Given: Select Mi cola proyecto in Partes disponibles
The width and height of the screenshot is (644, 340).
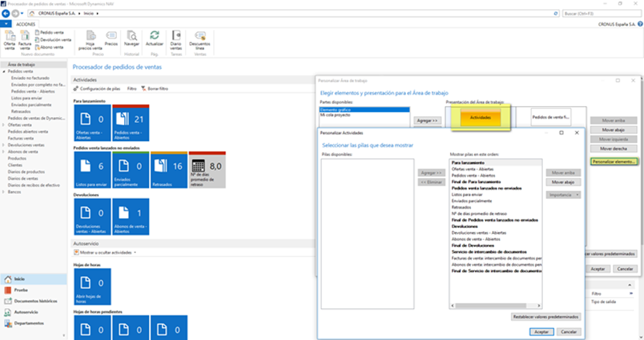Looking at the screenshot, I should coord(364,115).
